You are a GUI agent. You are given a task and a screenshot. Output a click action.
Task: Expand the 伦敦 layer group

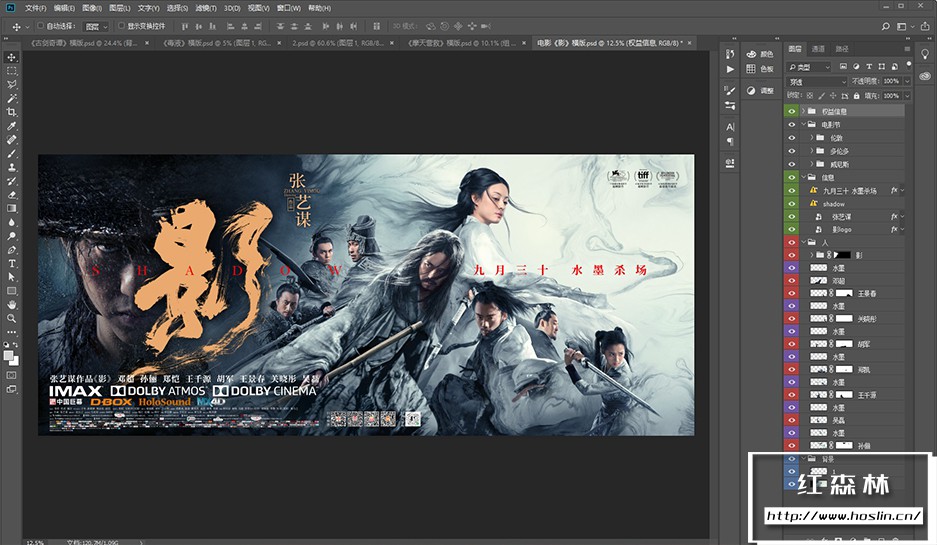tap(812, 137)
